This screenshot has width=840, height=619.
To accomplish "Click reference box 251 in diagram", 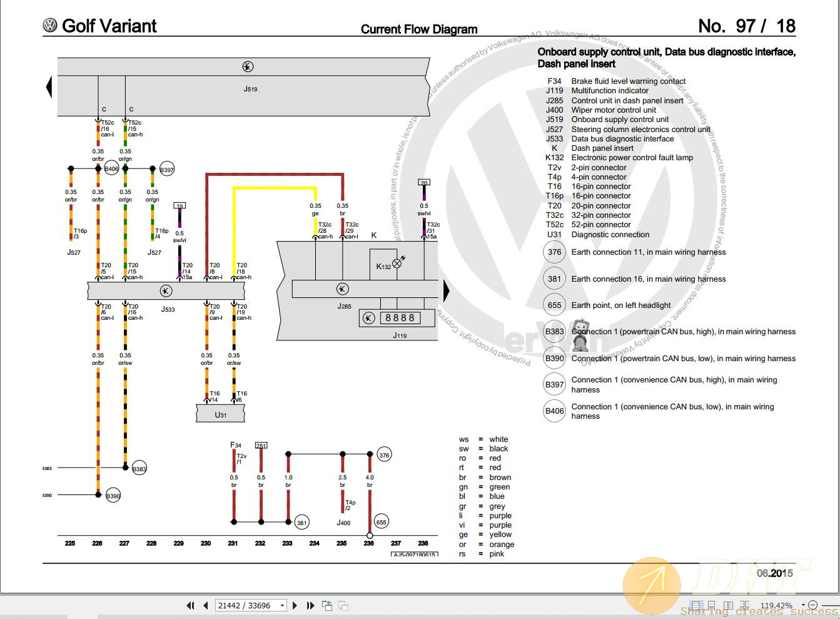I will pyautogui.click(x=261, y=446).
